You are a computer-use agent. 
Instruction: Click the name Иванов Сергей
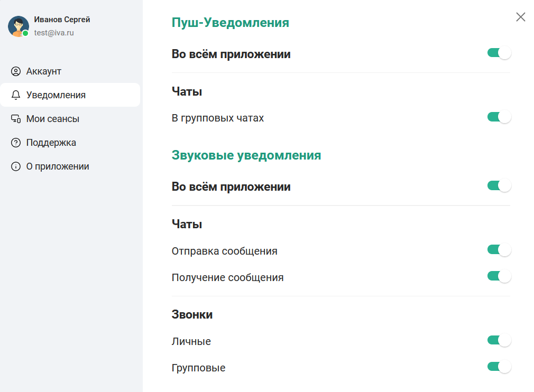tap(62, 19)
